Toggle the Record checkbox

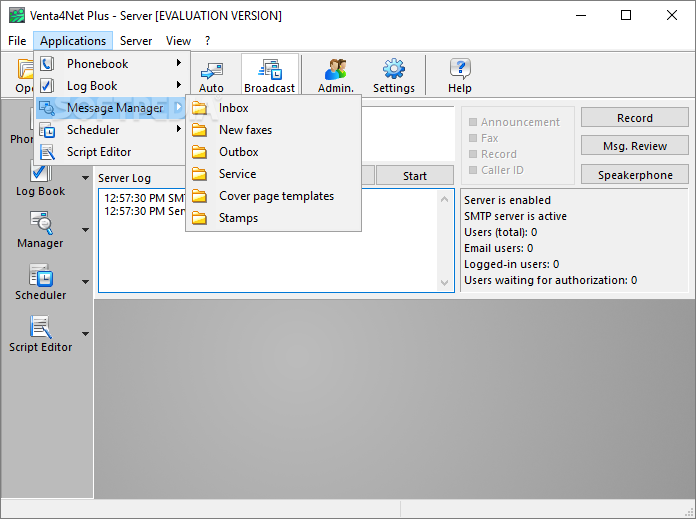click(x=473, y=154)
